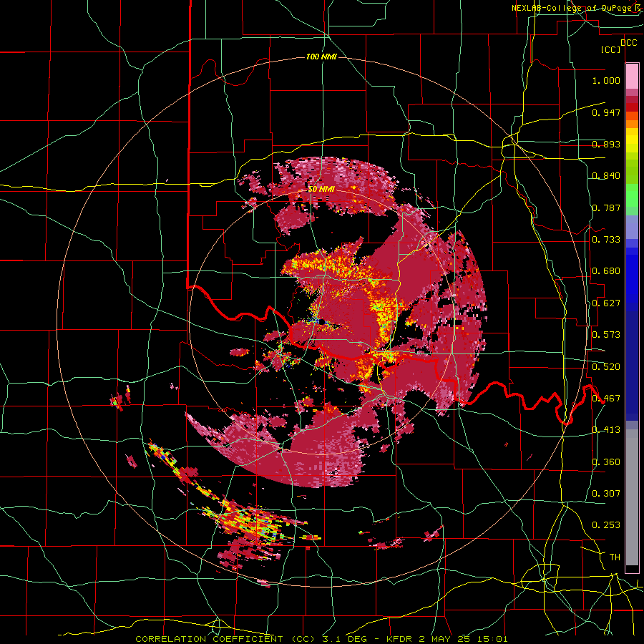The width and height of the screenshot is (644, 644).
Task: Pick the light pink color bar segment
Action: [x=632, y=76]
